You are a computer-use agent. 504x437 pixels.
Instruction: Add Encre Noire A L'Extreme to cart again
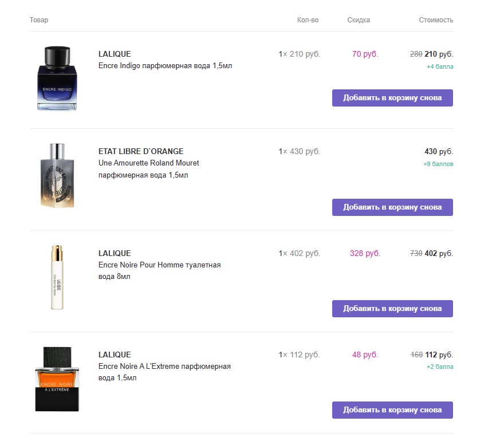(x=392, y=410)
